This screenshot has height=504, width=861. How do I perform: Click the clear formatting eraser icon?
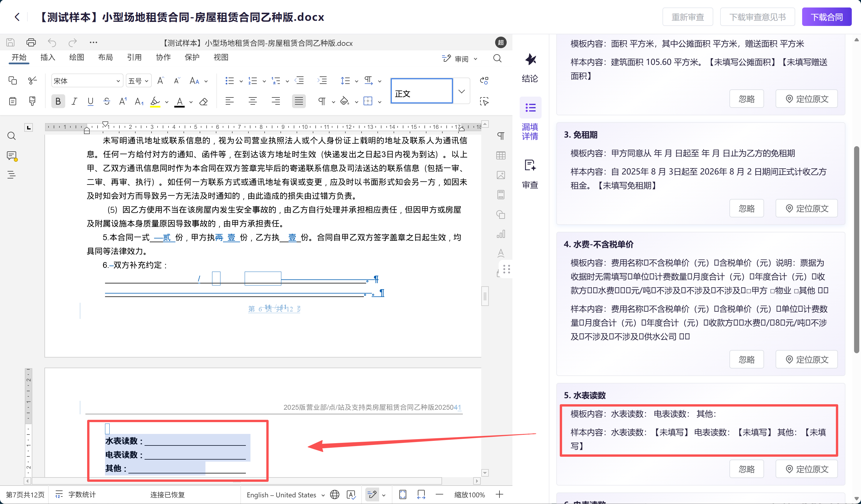click(x=204, y=101)
